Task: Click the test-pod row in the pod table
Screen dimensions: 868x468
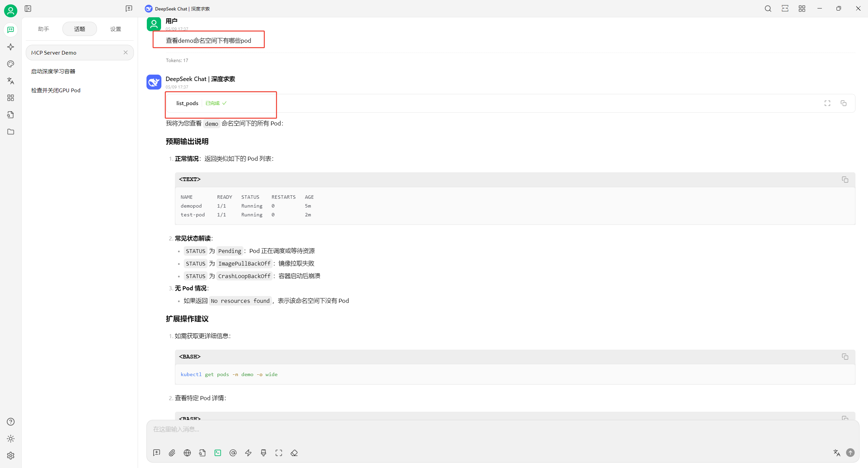Action: [x=246, y=215]
